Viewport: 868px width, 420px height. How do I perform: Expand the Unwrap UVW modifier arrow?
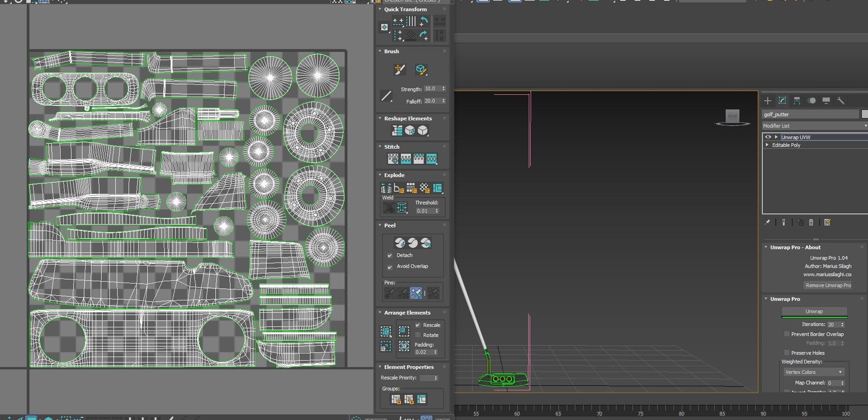coord(776,137)
